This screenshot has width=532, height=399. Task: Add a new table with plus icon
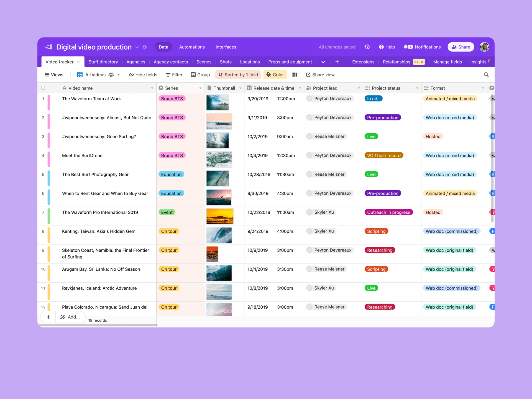337,62
